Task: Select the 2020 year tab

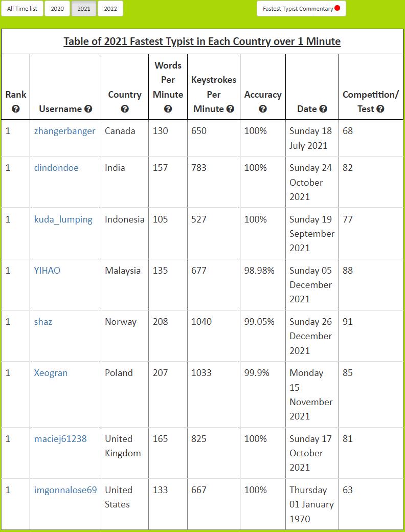Action: point(57,9)
